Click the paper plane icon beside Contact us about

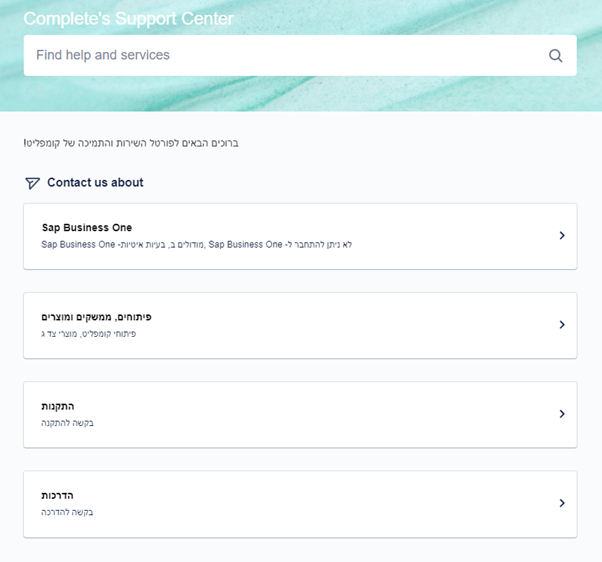[x=32, y=183]
